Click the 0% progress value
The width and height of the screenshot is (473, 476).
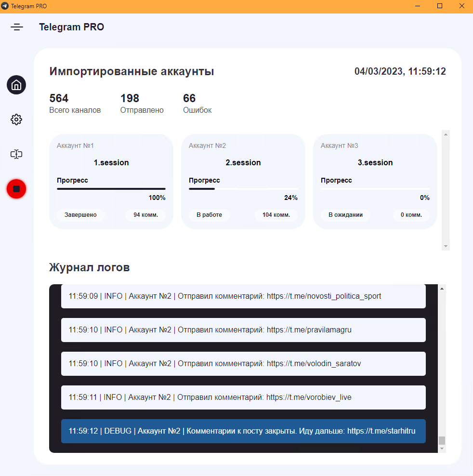[x=425, y=198]
